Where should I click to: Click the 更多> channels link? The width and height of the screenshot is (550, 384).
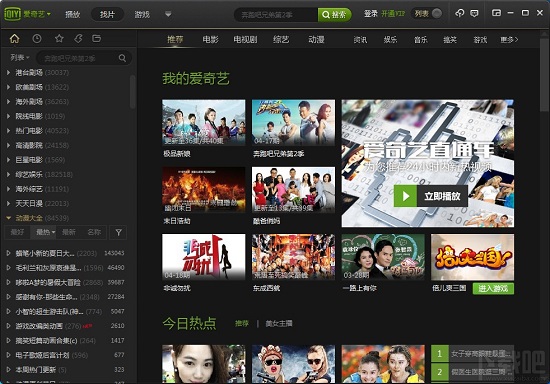click(509, 40)
